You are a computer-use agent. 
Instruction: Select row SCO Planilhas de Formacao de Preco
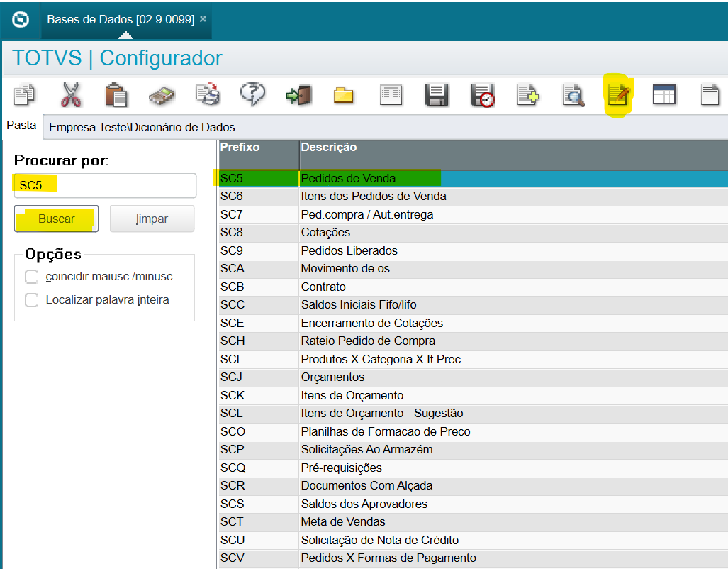[x=473, y=432]
